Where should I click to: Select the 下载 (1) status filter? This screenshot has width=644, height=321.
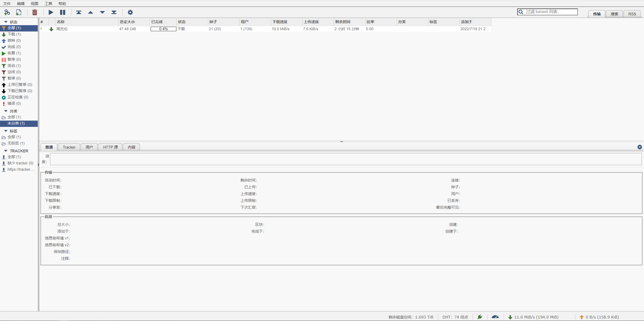click(x=14, y=34)
